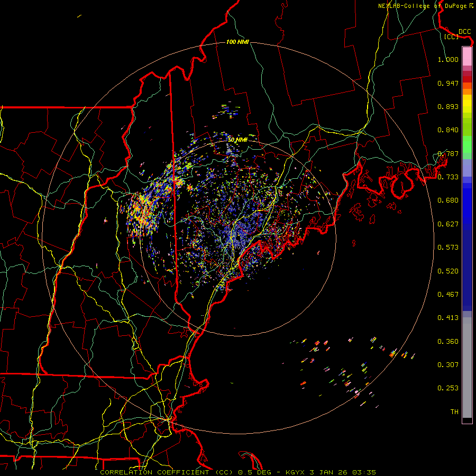The height and width of the screenshot is (476, 476).
Task: Select the 0.733 scale label
Action: coord(448,177)
